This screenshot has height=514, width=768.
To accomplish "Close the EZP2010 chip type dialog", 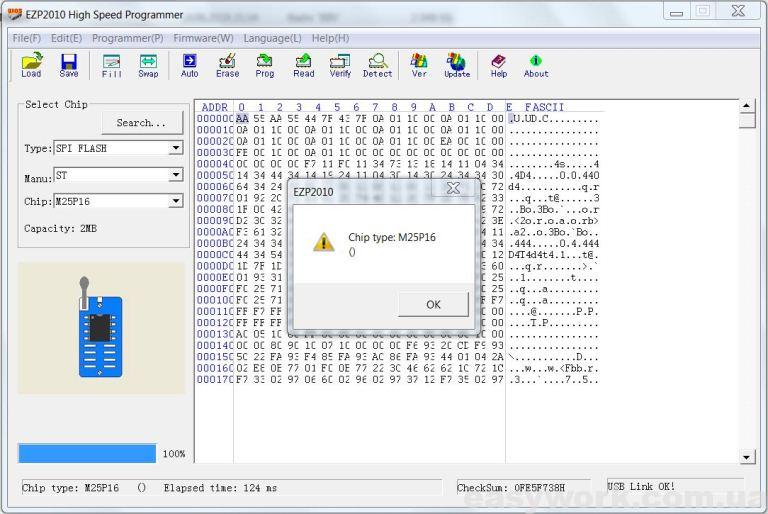I will [x=454, y=188].
